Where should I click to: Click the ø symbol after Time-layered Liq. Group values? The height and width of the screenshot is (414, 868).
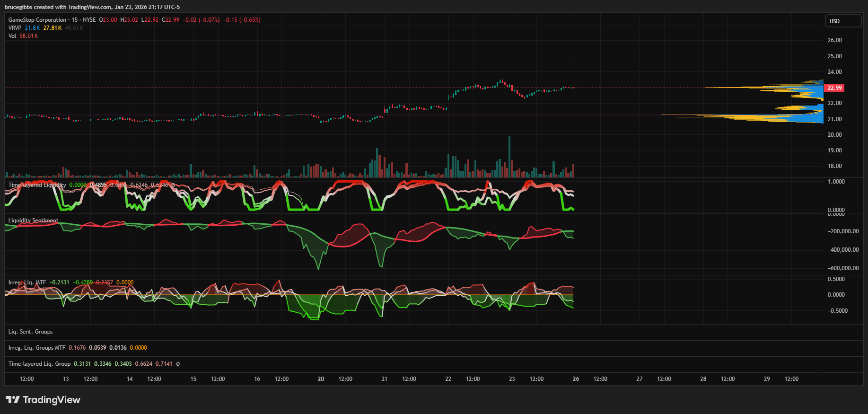(178, 364)
